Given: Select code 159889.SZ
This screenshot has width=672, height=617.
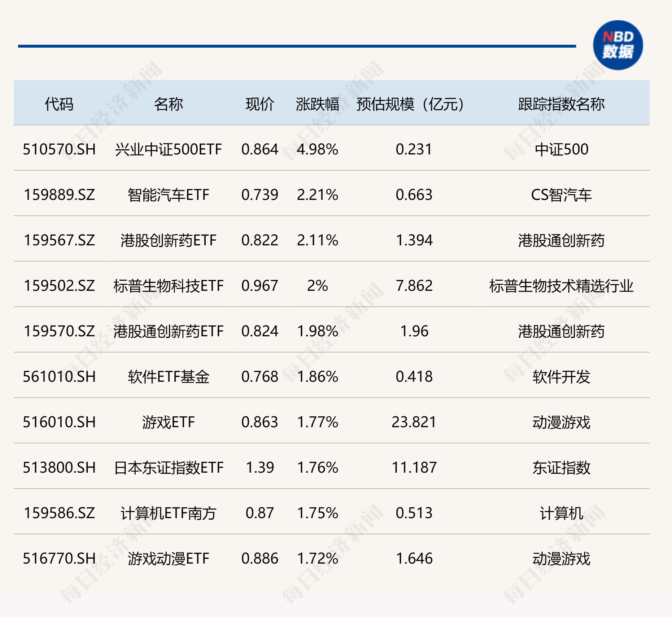Looking at the screenshot, I should pos(59,195).
